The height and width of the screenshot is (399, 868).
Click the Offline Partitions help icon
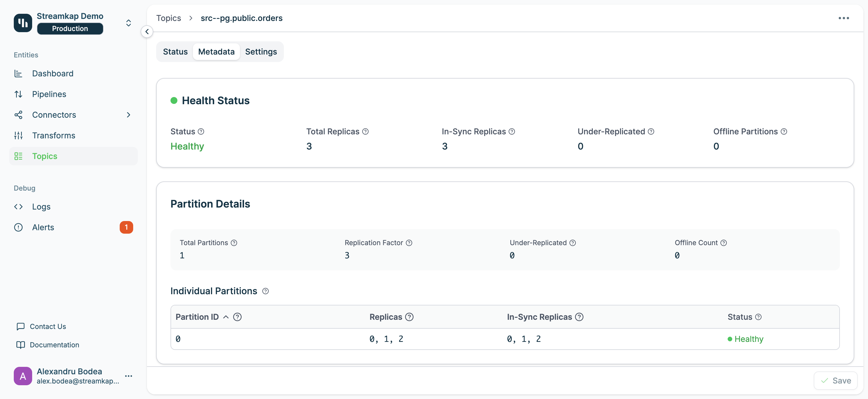[784, 131]
